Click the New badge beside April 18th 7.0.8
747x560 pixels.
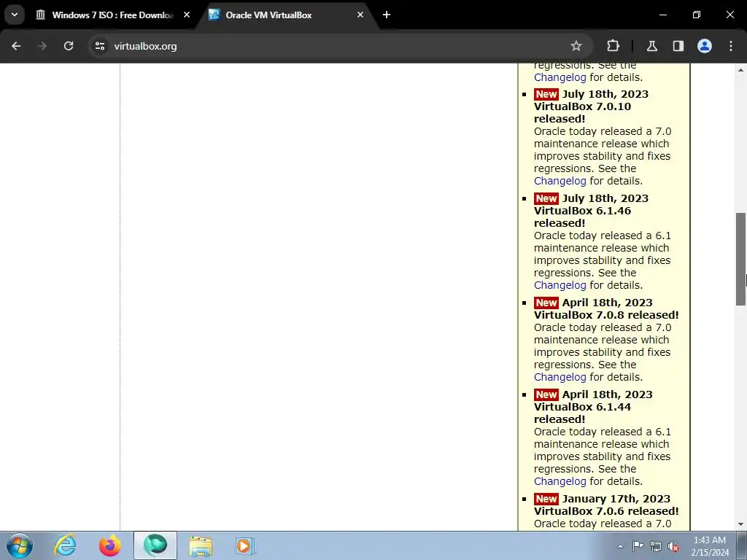[546, 303]
